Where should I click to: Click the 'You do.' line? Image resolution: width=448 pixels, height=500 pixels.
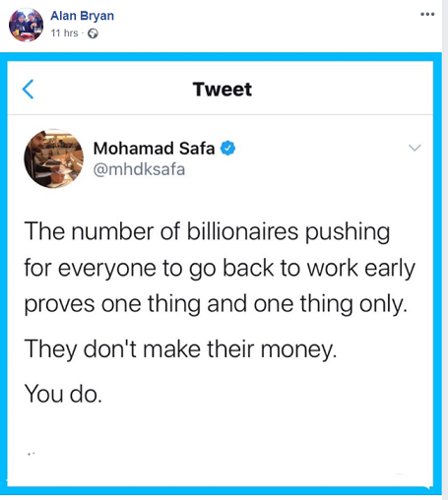(x=63, y=394)
